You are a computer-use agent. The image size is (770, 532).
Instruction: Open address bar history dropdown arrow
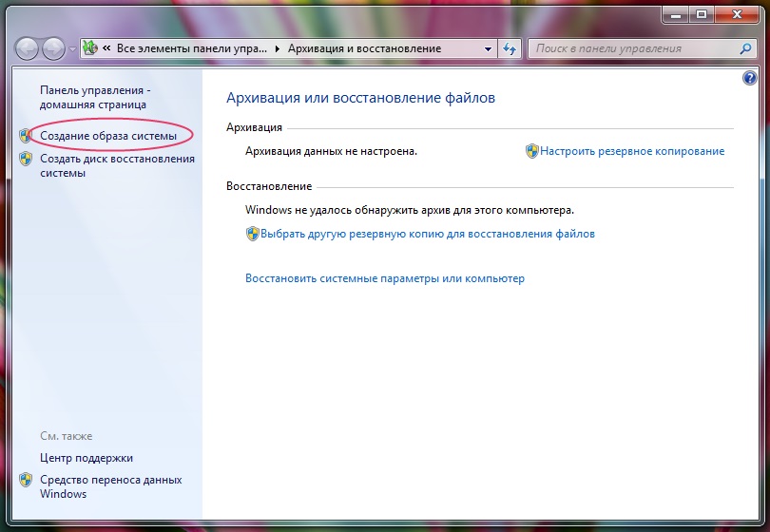488,49
